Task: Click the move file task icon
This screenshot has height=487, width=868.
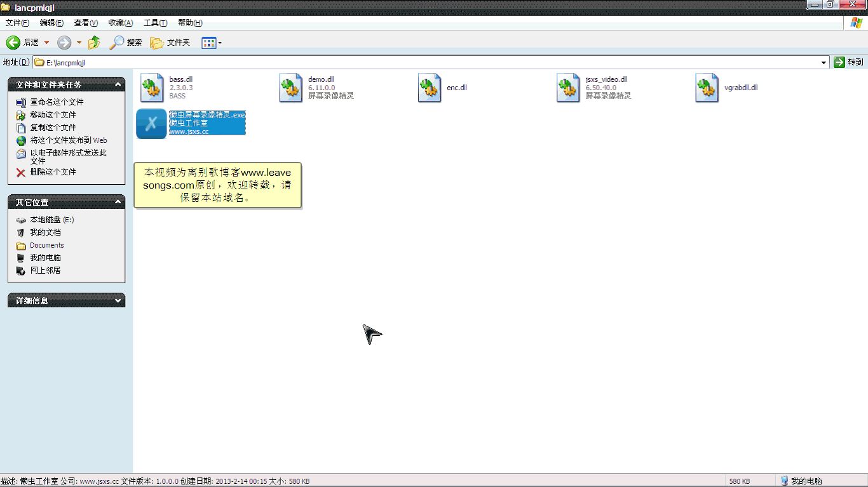Action: 21,115
